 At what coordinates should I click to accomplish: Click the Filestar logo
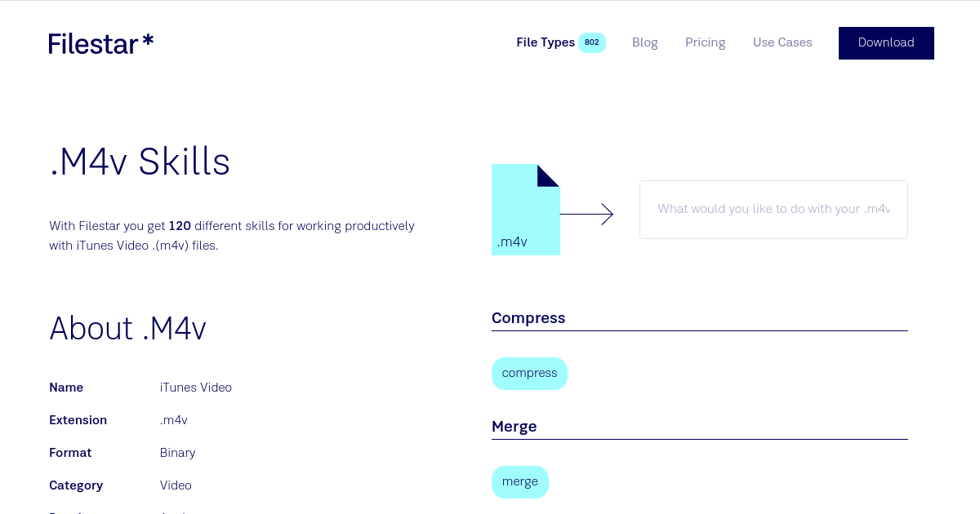coord(101,43)
